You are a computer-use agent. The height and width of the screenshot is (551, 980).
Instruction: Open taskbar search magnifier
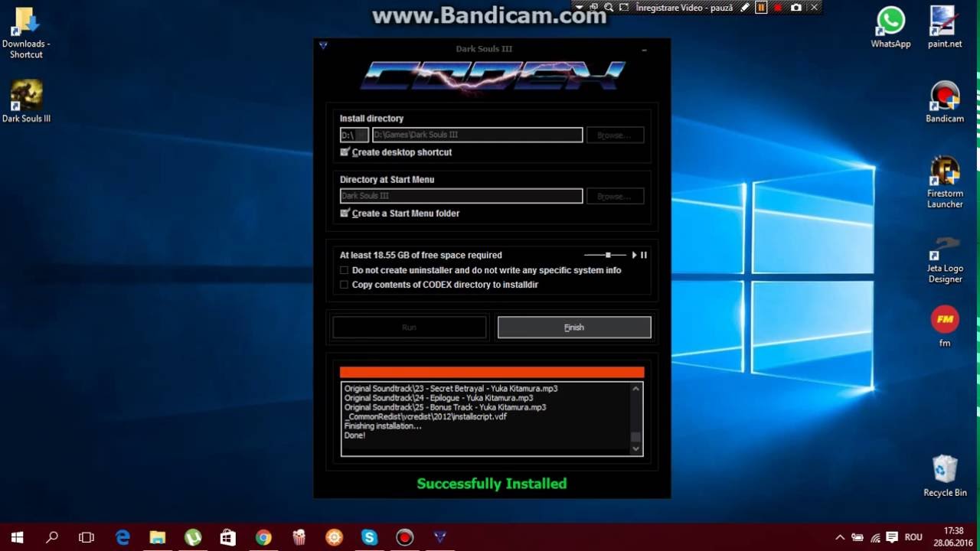[52, 537]
